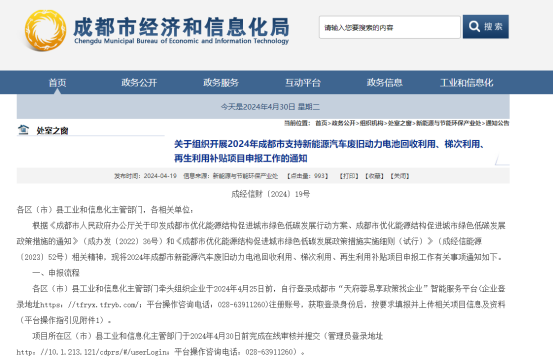
Task: Click the golden bureau logo emblem
Action: pyautogui.click(x=45, y=30)
